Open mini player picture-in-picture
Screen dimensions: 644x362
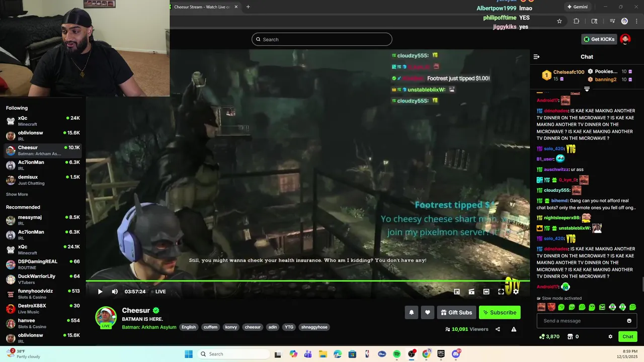click(x=457, y=292)
